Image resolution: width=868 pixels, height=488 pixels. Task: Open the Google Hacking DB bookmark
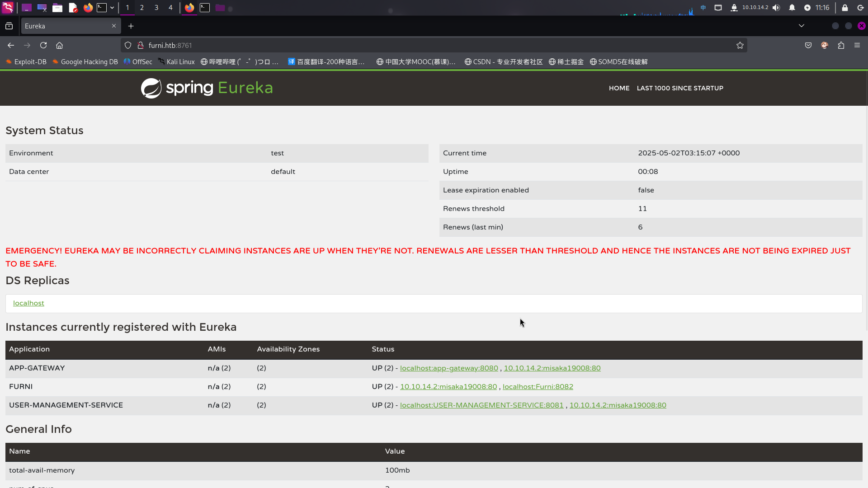pyautogui.click(x=85, y=62)
